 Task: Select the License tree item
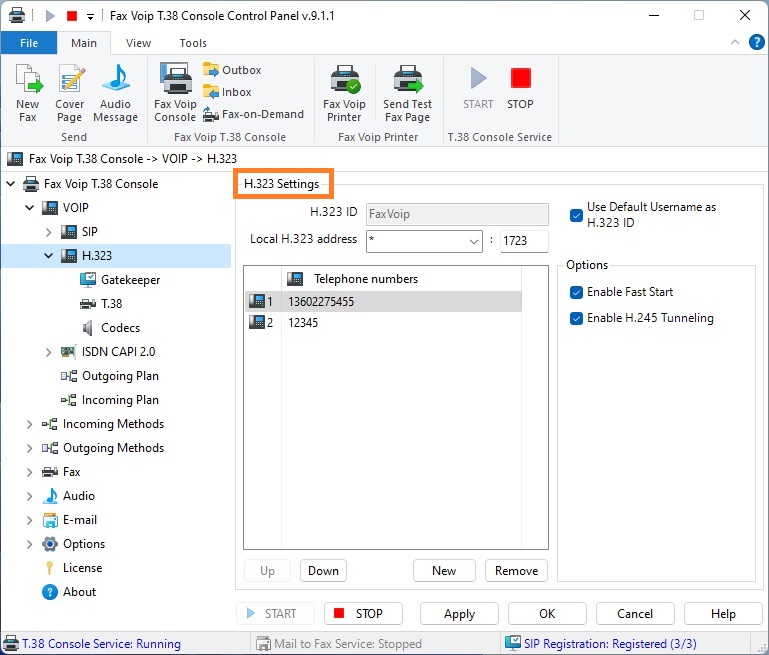[x=73, y=568]
